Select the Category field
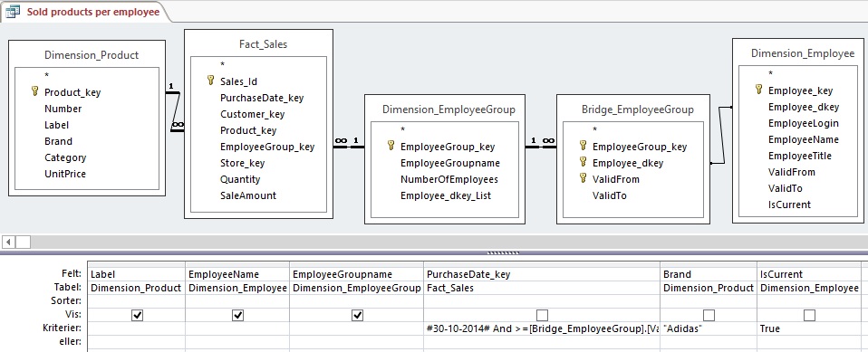The image size is (868, 352). [x=65, y=157]
